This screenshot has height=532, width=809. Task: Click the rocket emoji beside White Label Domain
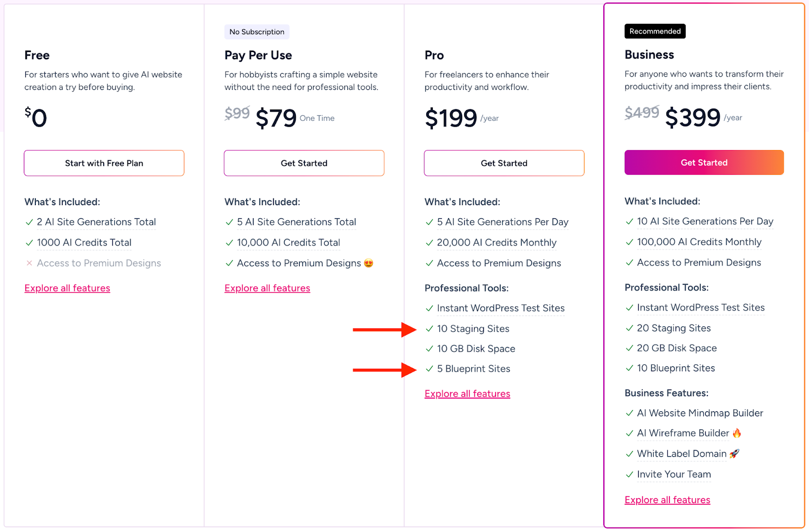coord(734,454)
